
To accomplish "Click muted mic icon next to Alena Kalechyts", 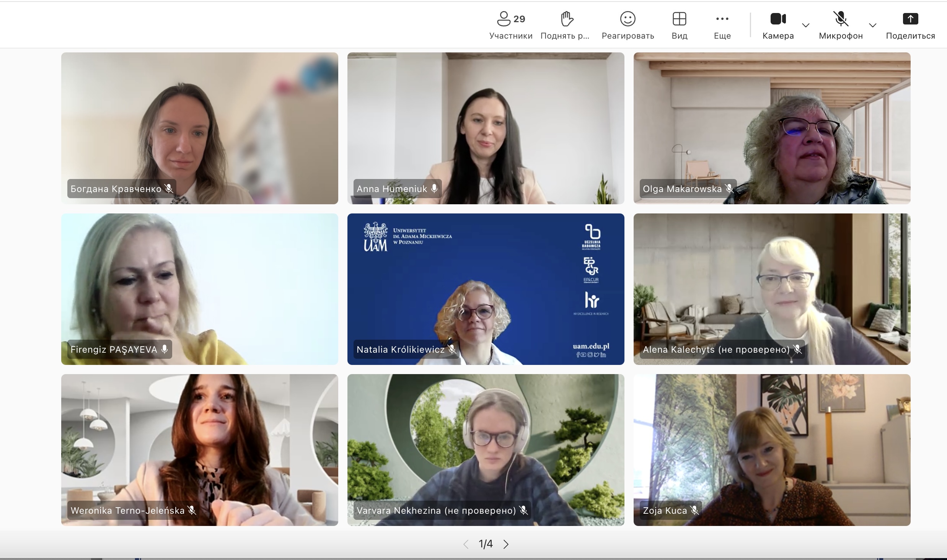I will click(x=797, y=349).
